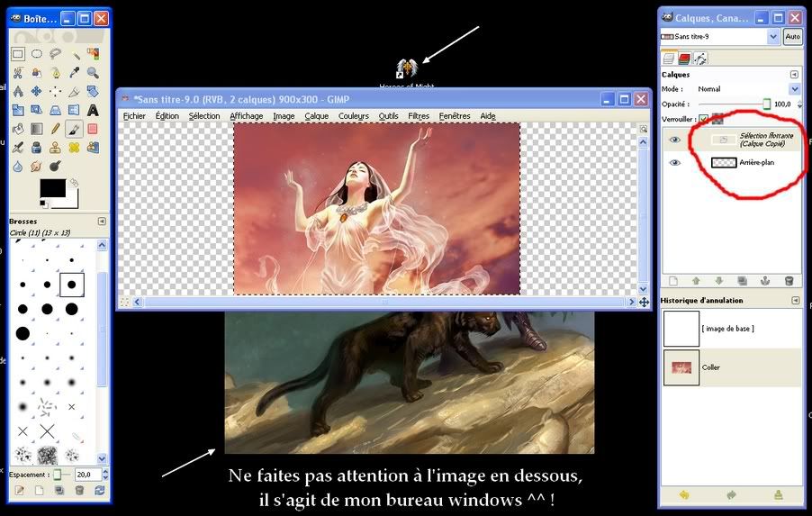The width and height of the screenshot is (812, 516).
Task: Select the Move tool
Action: (37, 91)
